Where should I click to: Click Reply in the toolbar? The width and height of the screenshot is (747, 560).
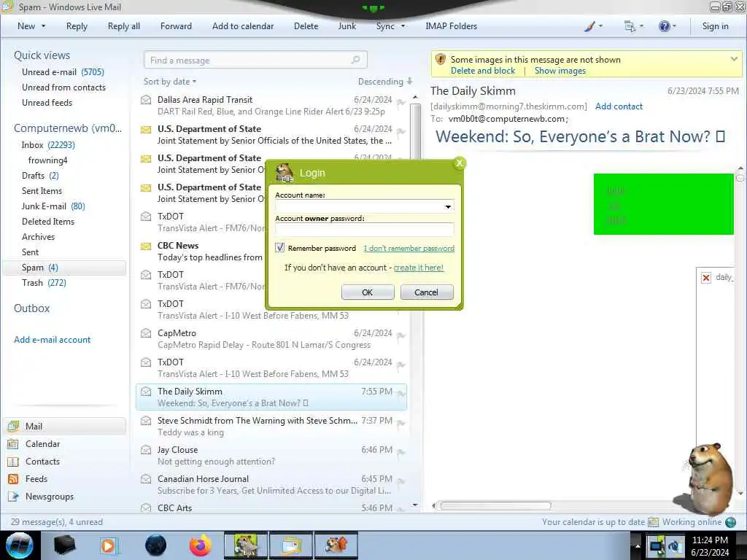77,26
